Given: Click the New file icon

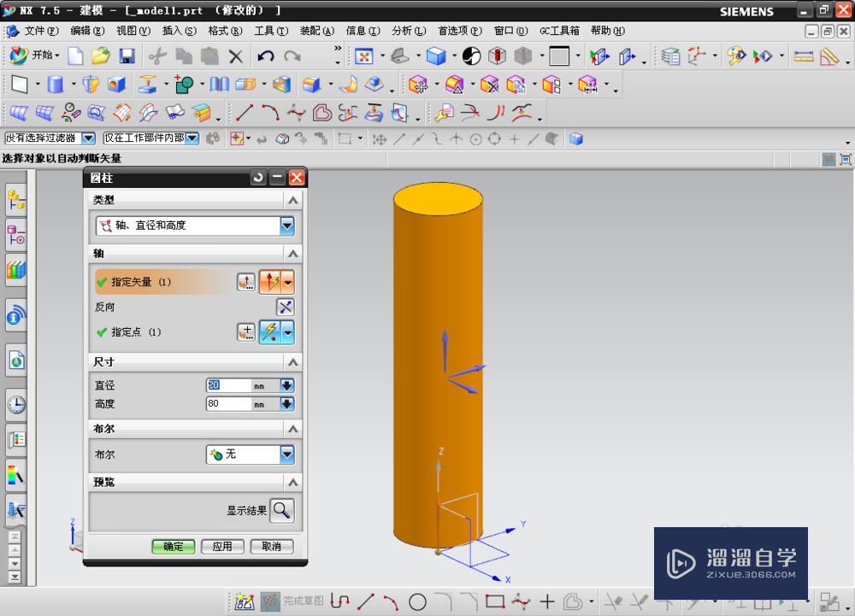Looking at the screenshot, I should click(x=75, y=56).
